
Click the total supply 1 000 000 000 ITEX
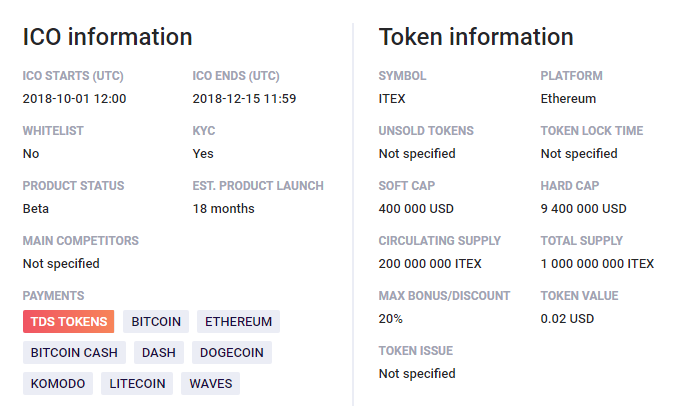(x=597, y=264)
